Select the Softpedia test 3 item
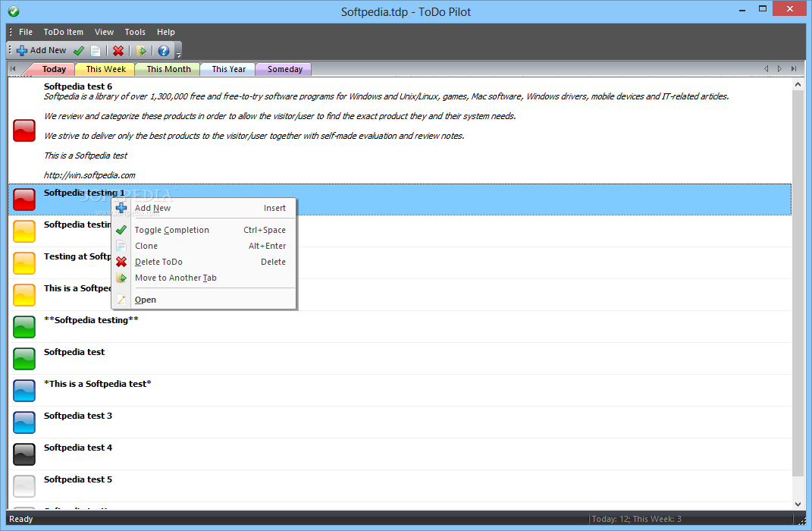Screen dimensions: 812x531 click(400, 423)
